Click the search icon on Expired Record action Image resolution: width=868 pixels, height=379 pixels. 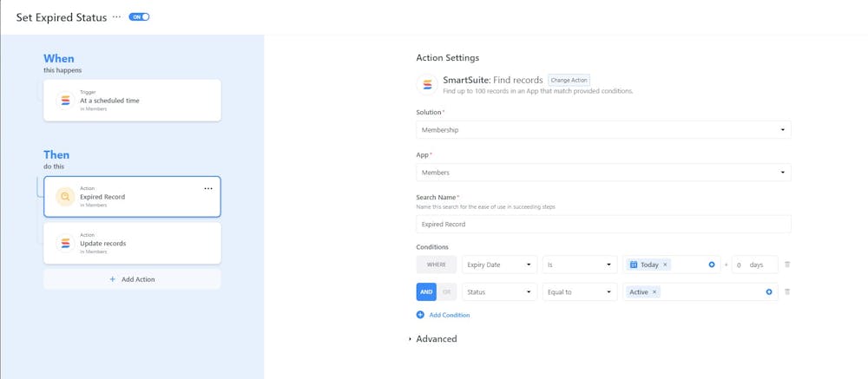click(x=64, y=197)
